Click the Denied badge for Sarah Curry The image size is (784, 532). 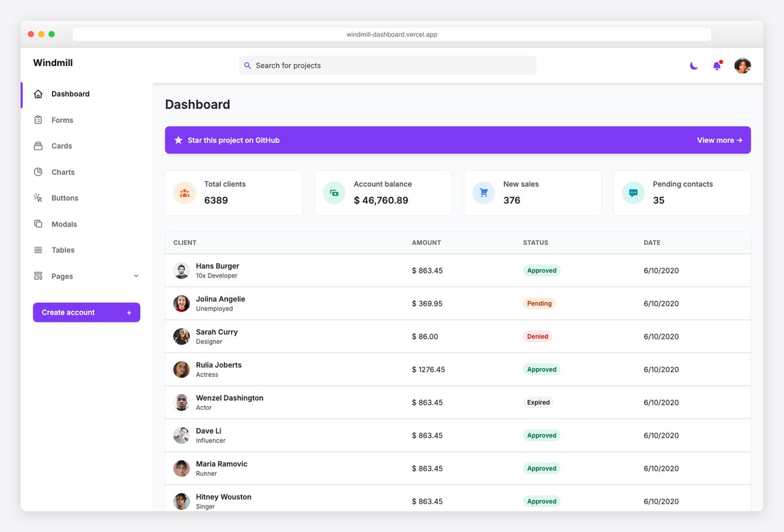[x=538, y=336]
